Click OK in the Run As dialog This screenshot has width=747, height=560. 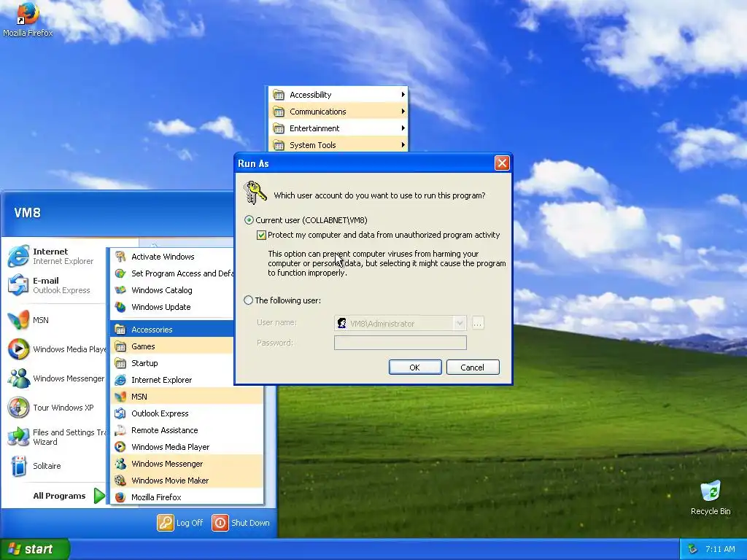click(x=415, y=367)
